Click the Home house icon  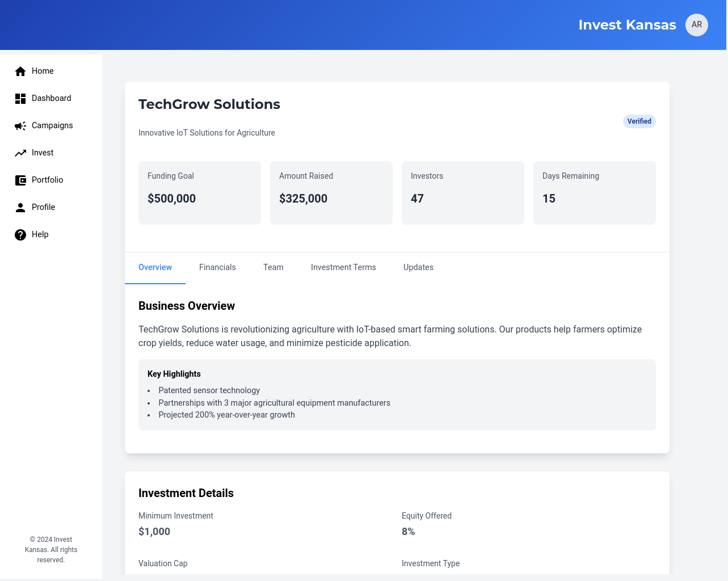(20, 71)
